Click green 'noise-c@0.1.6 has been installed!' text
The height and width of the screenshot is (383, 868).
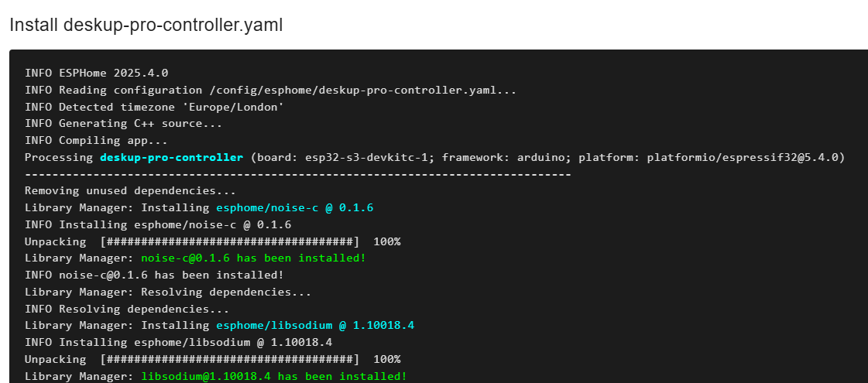coord(253,258)
